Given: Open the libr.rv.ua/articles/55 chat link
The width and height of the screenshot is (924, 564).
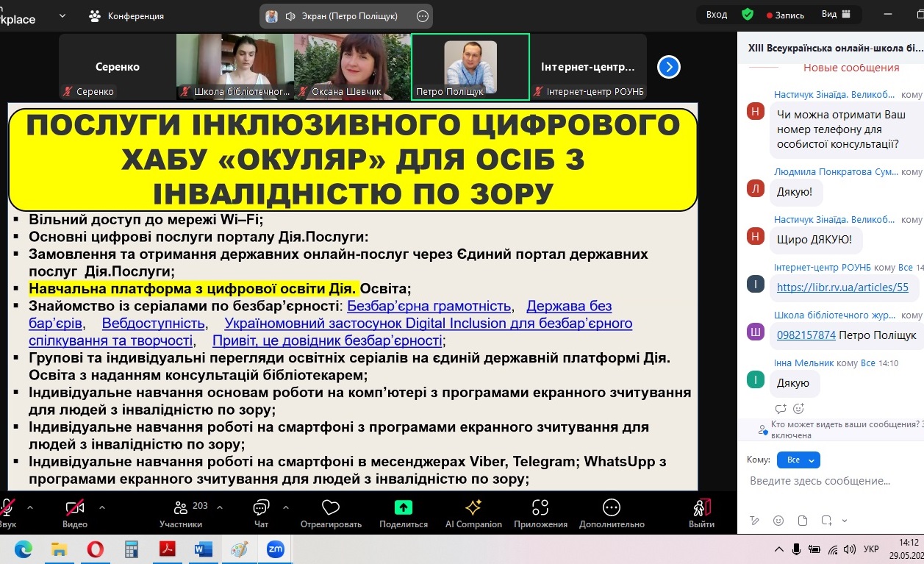Looking at the screenshot, I should click(842, 288).
